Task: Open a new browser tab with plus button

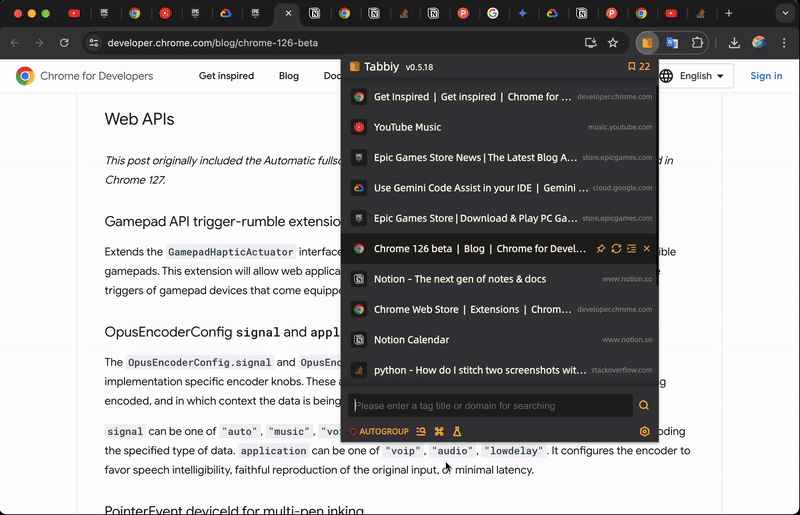Action: (x=729, y=13)
